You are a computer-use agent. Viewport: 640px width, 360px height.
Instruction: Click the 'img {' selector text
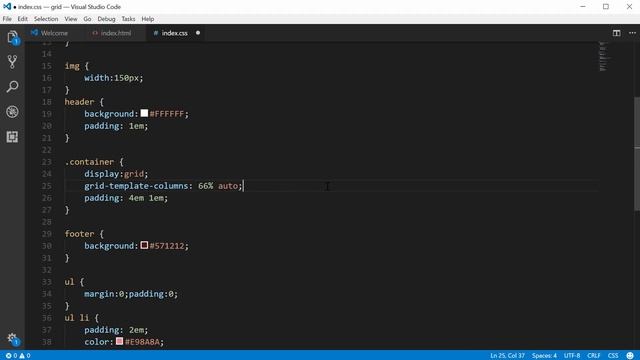point(77,66)
